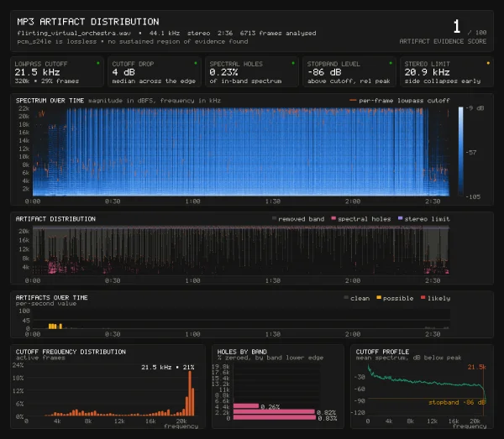Click the 'median across the edge' caption
Viewport: 504px width, 439px height.
[x=154, y=81]
